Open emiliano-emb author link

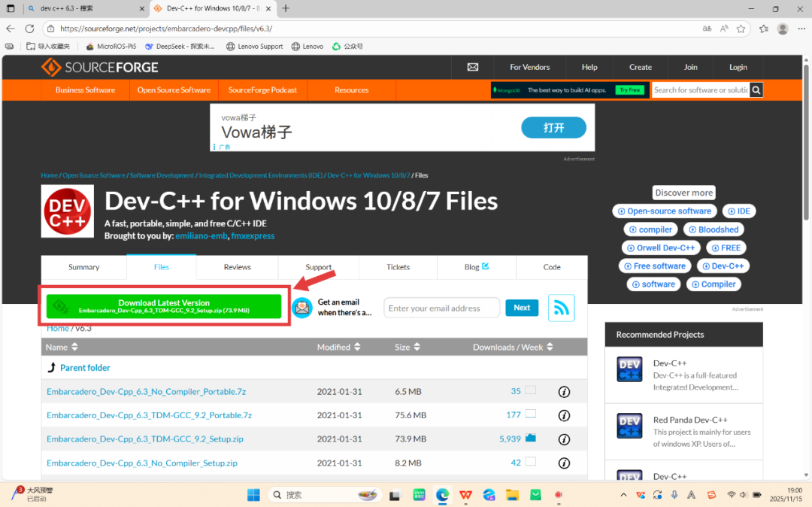(201, 236)
